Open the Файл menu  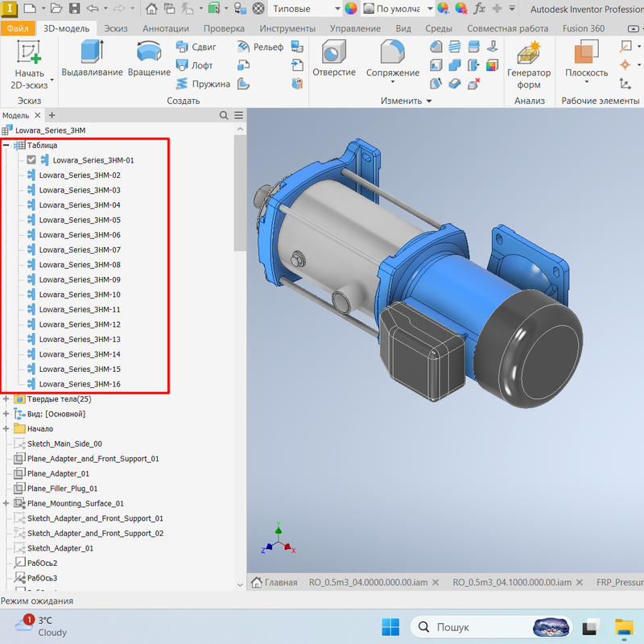17,28
